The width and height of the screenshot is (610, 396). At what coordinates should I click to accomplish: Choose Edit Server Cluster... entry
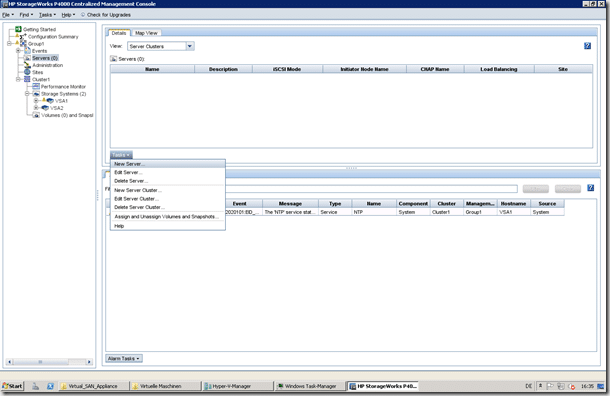(168, 199)
